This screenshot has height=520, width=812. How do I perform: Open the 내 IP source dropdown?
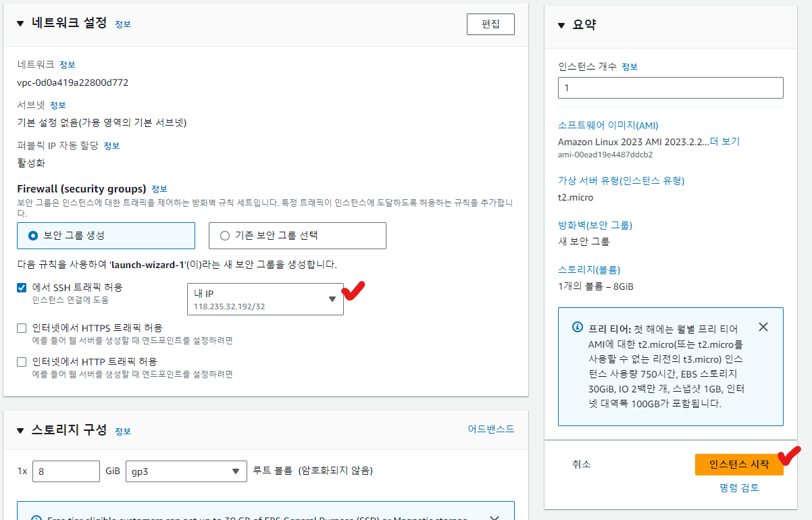click(265, 299)
